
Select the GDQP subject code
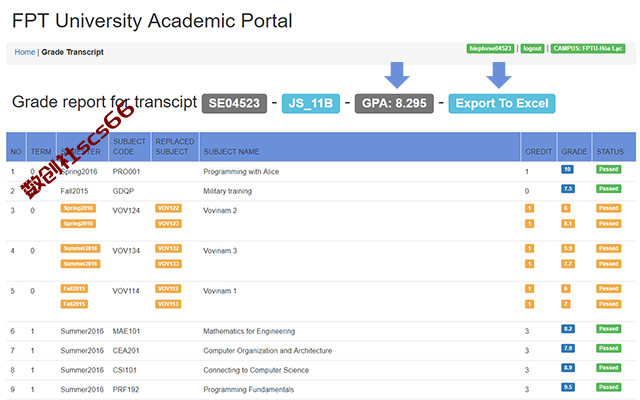[x=123, y=191]
